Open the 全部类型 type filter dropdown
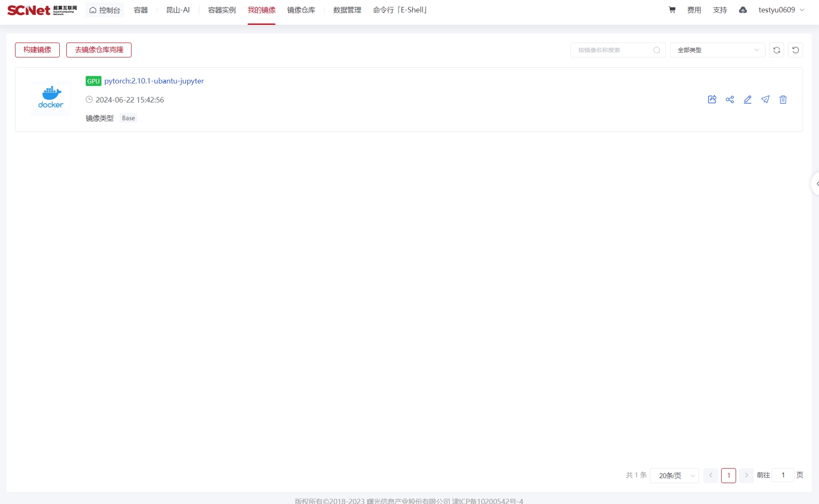The height and width of the screenshot is (504, 819). pos(716,50)
